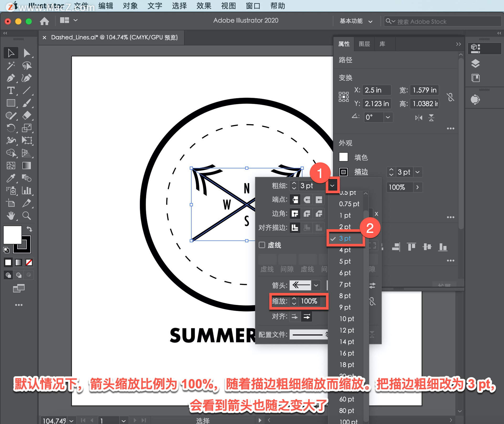Open the zoom level dropdown in status bar
The height and width of the screenshot is (424, 504).
[71, 420]
